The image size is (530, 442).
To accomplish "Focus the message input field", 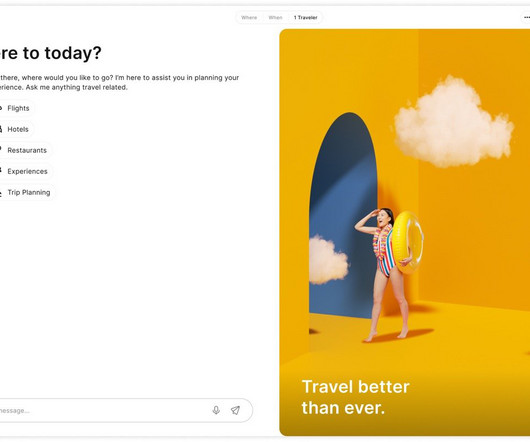I will [101, 410].
